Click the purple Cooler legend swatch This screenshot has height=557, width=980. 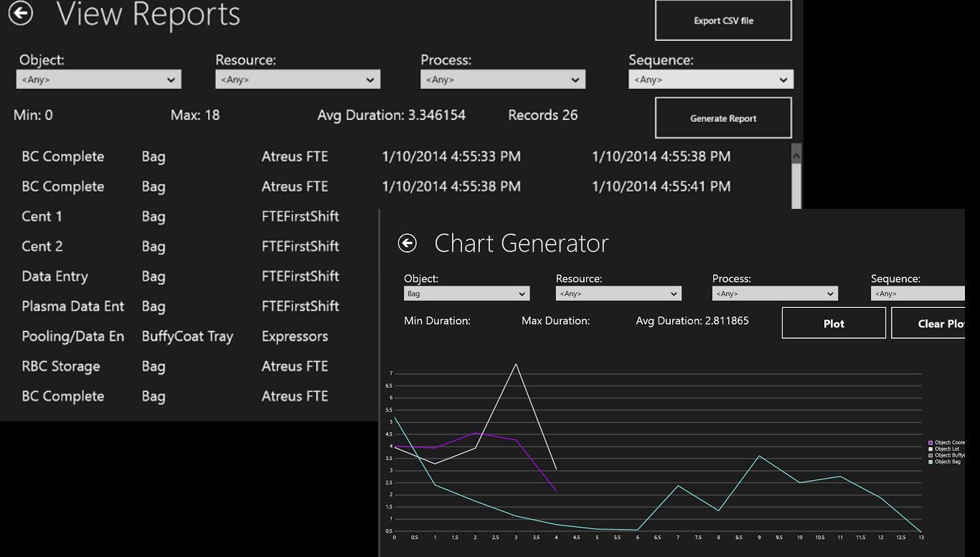pos(931,443)
